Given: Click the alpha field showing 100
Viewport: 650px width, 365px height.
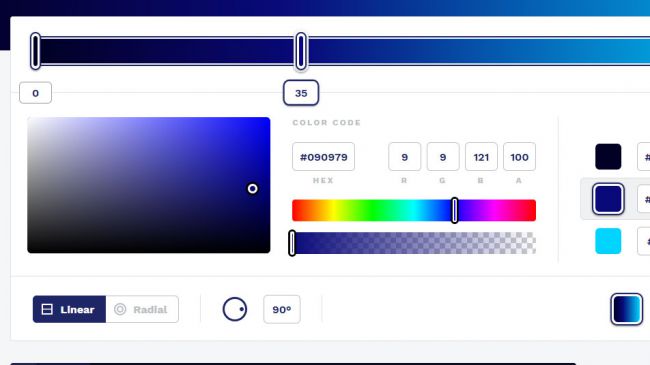Looking at the screenshot, I should pos(519,157).
